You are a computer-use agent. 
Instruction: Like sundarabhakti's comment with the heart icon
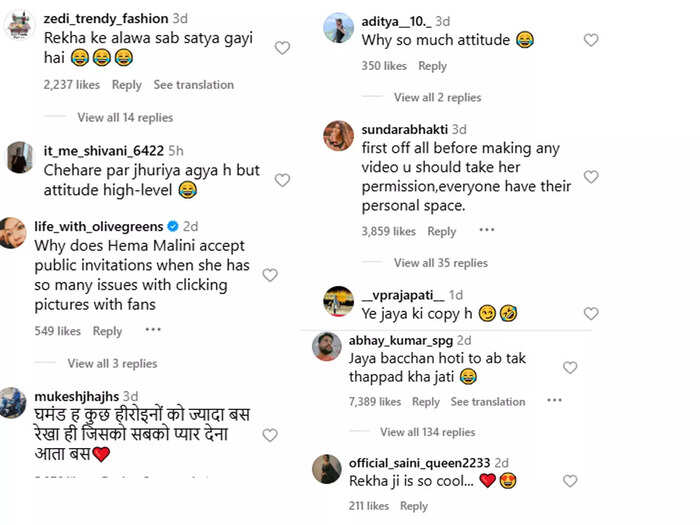tap(591, 177)
